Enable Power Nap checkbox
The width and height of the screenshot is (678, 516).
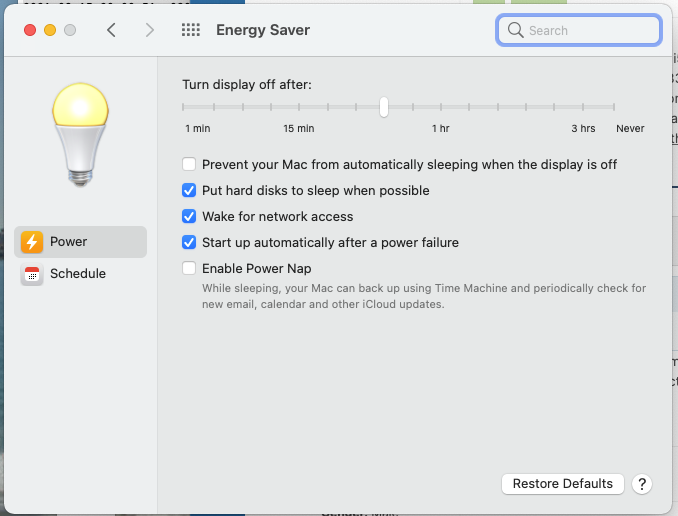[x=189, y=268]
